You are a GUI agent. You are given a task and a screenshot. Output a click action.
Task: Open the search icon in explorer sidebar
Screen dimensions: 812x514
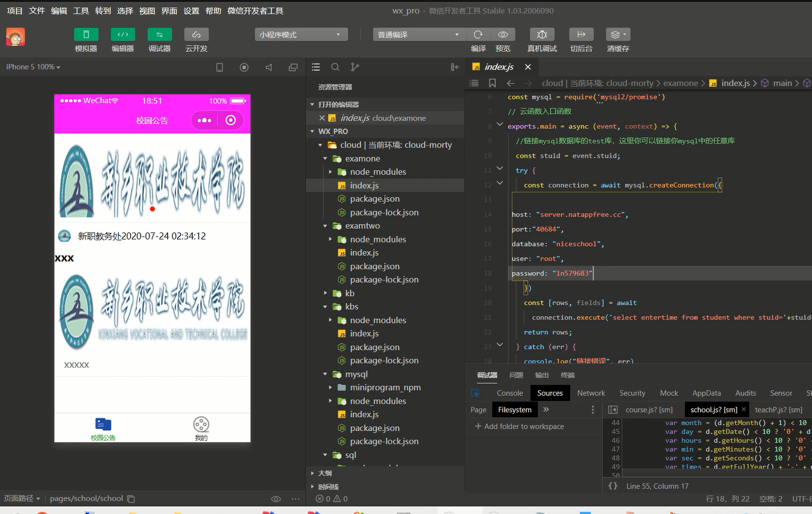click(335, 67)
